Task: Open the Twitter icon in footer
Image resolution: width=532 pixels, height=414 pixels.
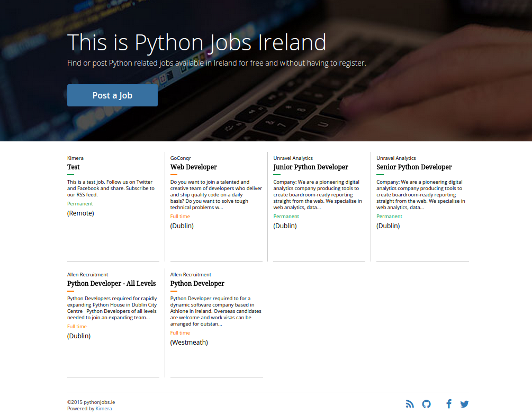Action: click(x=464, y=404)
